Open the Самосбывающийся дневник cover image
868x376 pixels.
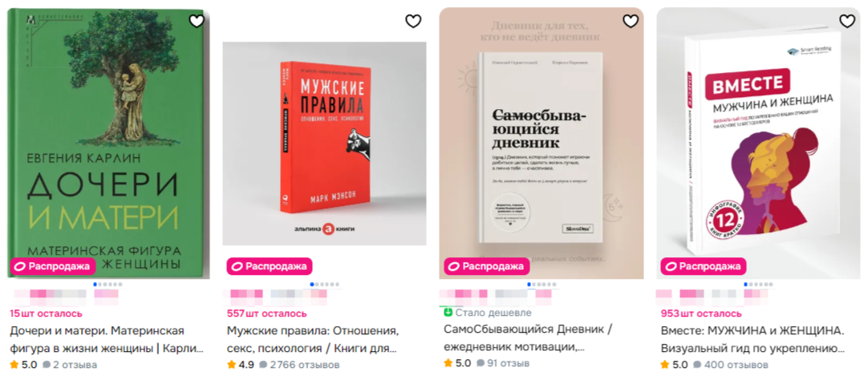541,143
